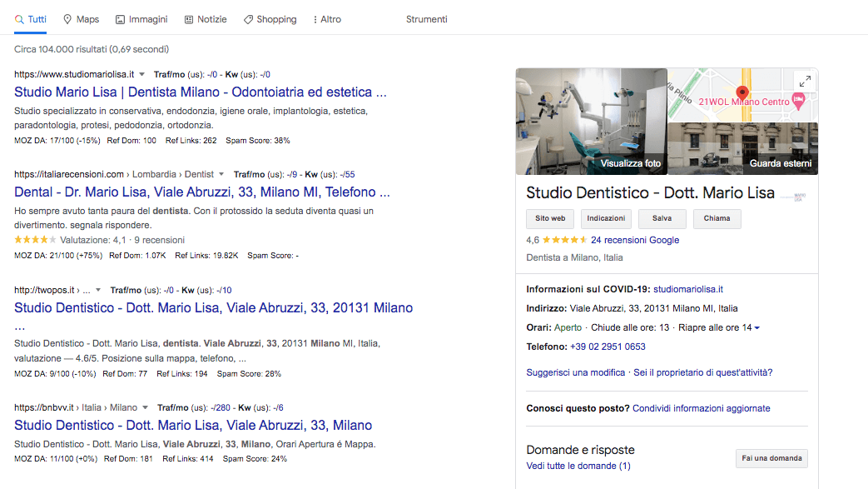Image resolution: width=868 pixels, height=489 pixels.
Task: Click the 'Chiama' button
Action: click(x=717, y=218)
